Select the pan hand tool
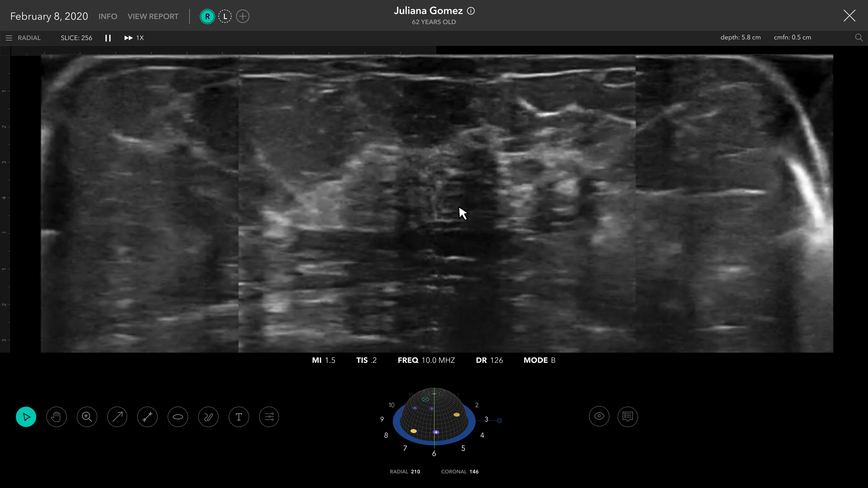Screen dimensions: 868x488 [56, 417]
